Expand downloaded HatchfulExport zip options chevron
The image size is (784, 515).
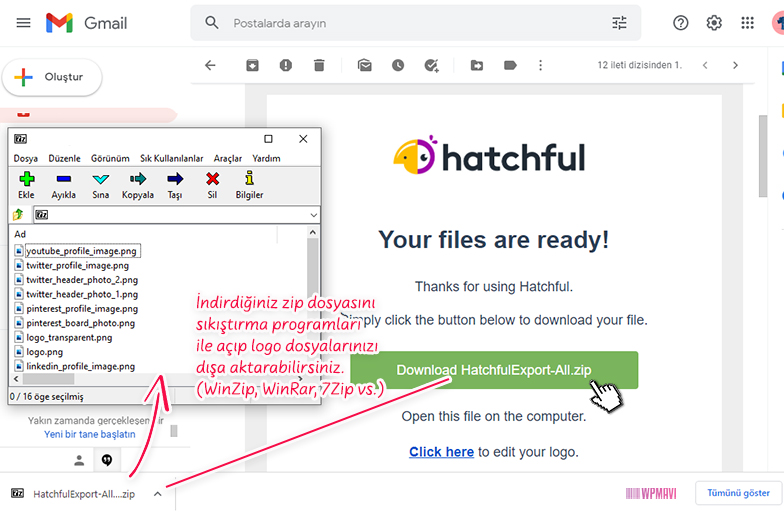(x=158, y=494)
